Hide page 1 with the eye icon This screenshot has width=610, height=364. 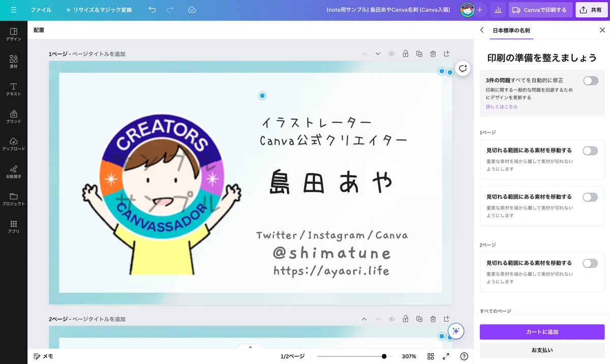391,54
